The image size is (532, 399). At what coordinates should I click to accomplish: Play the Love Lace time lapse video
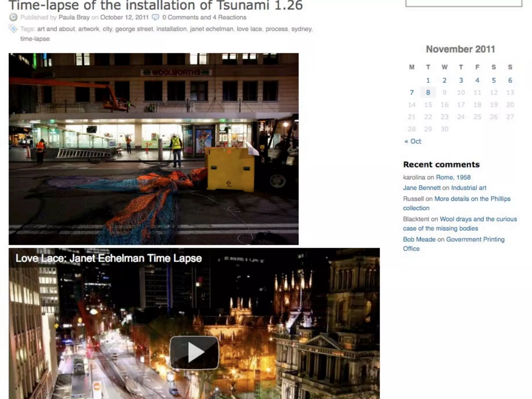[x=194, y=352]
